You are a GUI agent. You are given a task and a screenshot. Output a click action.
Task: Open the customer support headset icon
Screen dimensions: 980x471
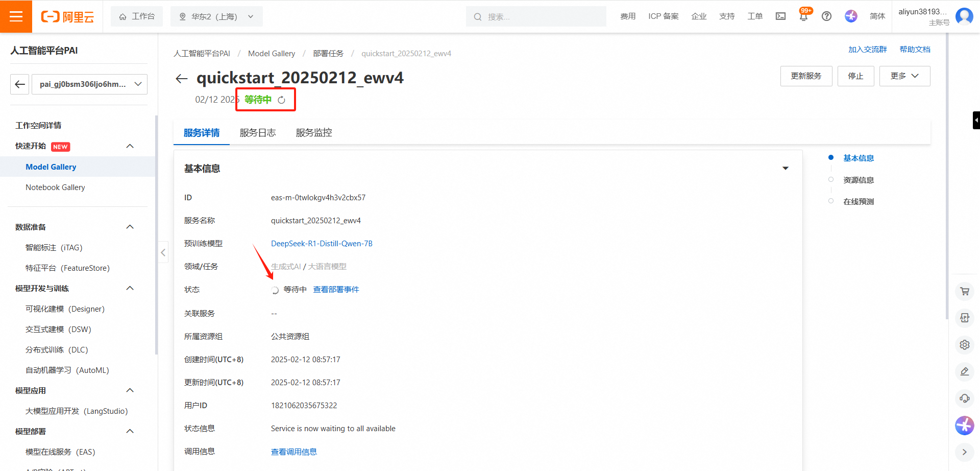[x=964, y=398]
